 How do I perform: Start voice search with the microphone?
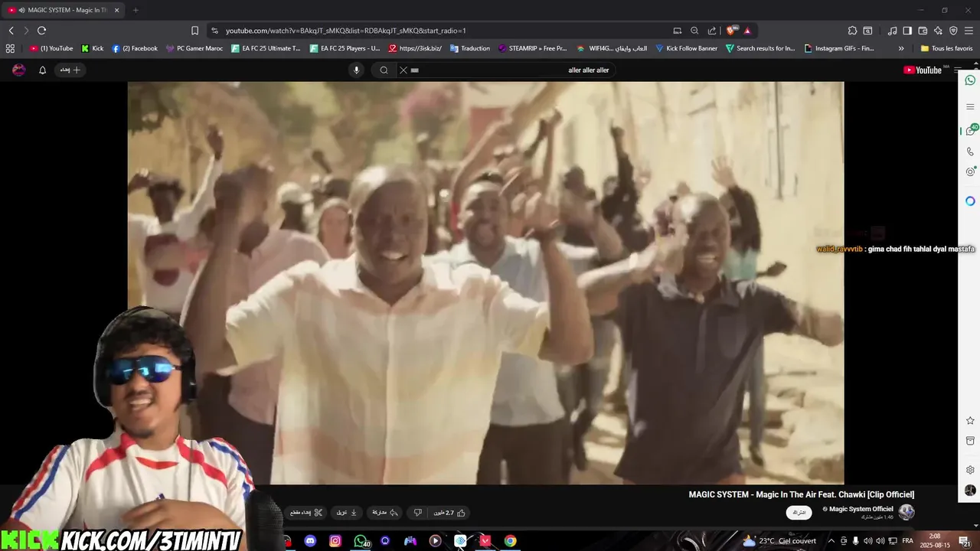(356, 70)
